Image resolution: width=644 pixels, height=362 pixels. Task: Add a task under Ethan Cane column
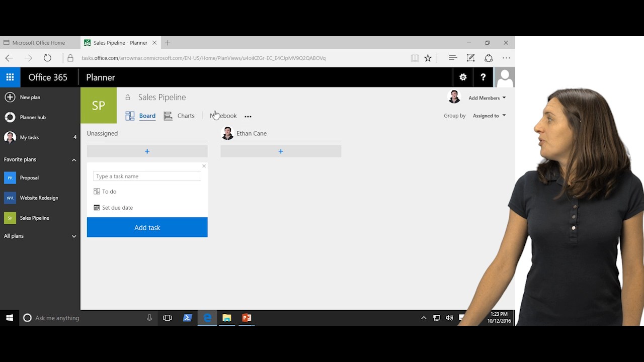[281, 151]
